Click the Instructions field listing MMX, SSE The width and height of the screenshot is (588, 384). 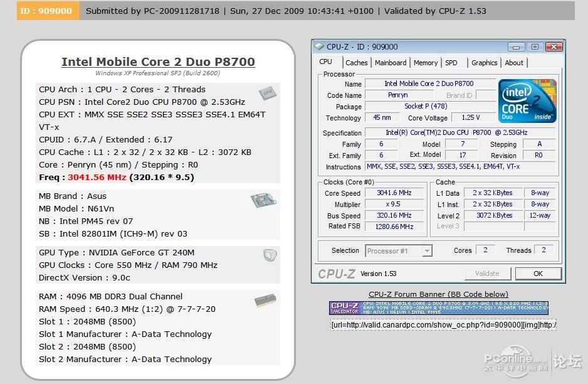pyautogui.click(x=460, y=166)
